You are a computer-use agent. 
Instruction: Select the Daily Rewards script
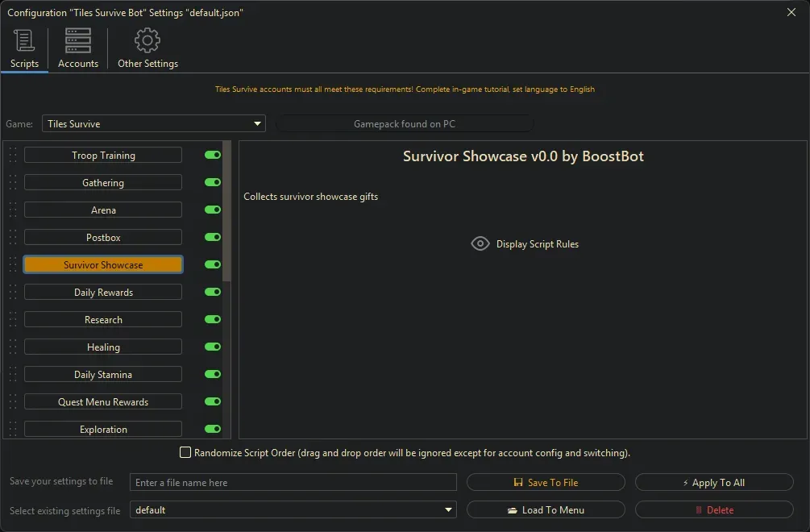click(103, 293)
